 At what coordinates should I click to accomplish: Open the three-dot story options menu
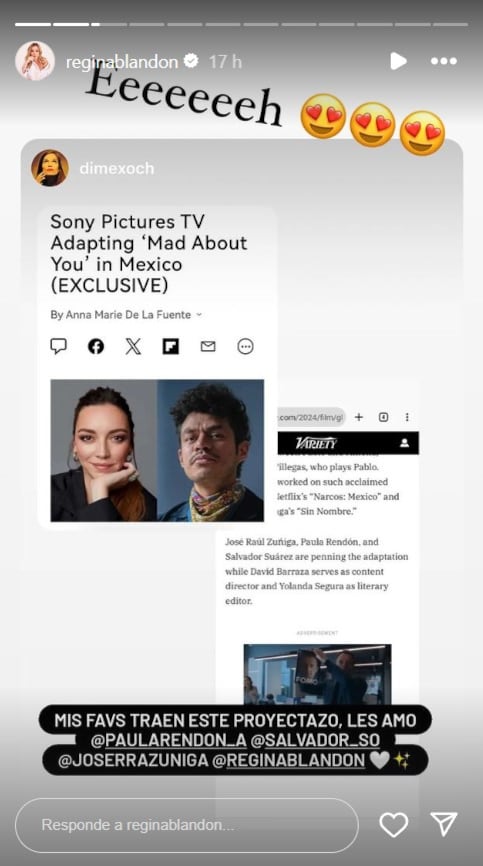[x=443, y=61]
